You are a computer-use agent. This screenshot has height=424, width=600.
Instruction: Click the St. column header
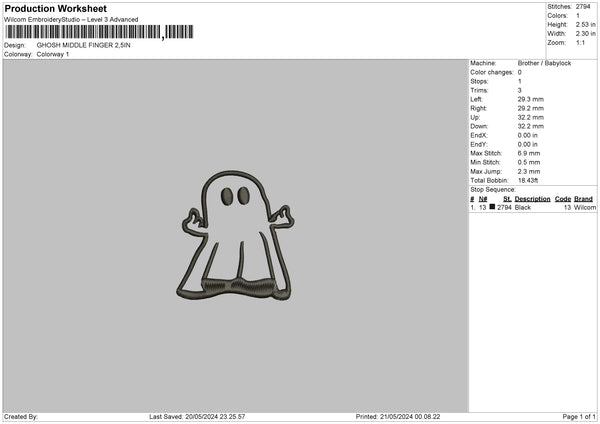pyautogui.click(x=507, y=199)
